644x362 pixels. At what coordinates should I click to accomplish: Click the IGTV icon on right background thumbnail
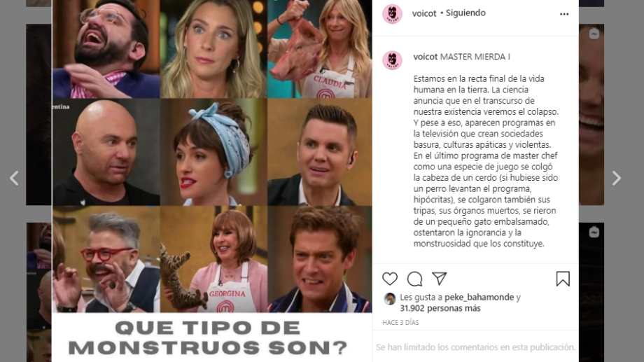point(594,34)
